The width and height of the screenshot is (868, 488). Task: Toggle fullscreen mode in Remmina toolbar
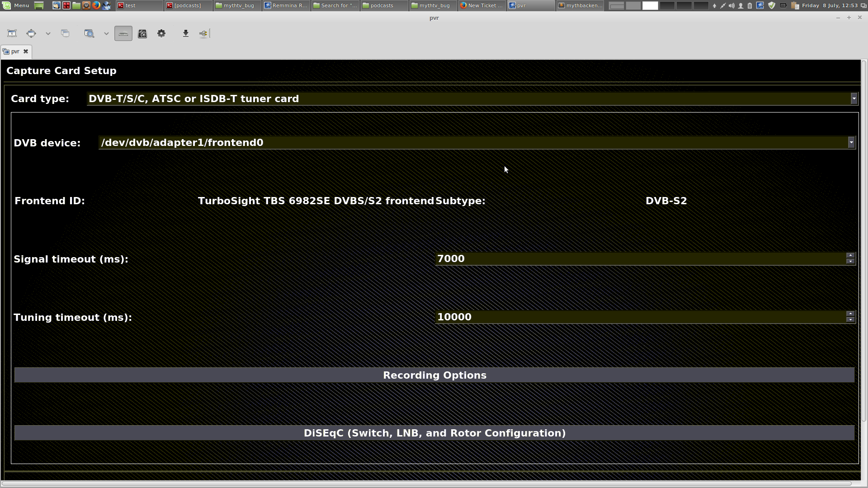[x=31, y=33]
